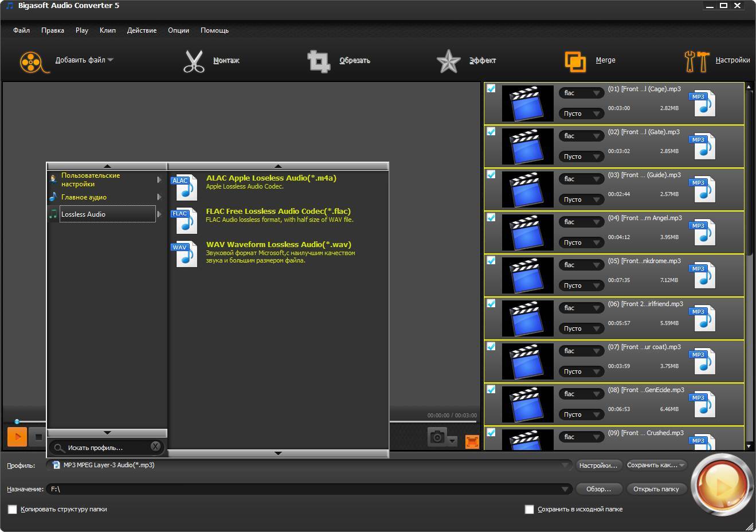The image size is (756, 532).
Task: Open the Клип menu
Action: [108, 30]
